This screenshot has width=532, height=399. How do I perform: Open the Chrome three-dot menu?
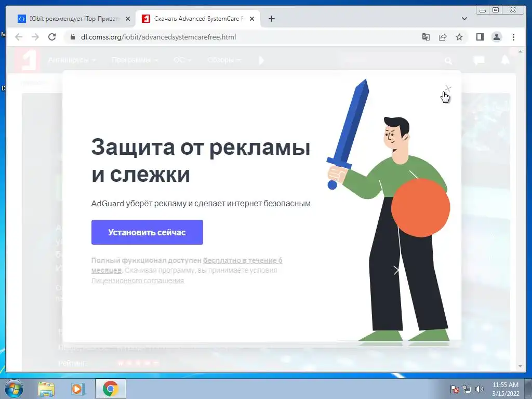pyautogui.click(x=513, y=37)
